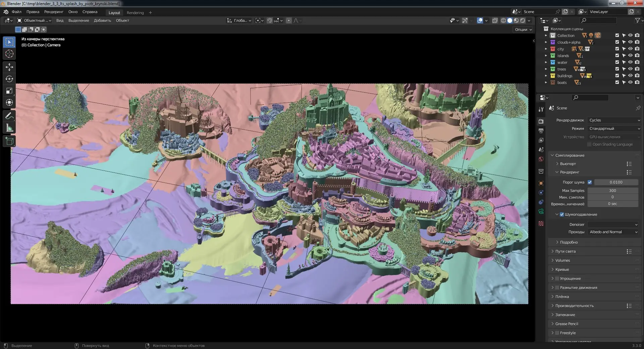Select the Move tool in the toolbar
This screenshot has width=644, height=349.
[x=9, y=67]
